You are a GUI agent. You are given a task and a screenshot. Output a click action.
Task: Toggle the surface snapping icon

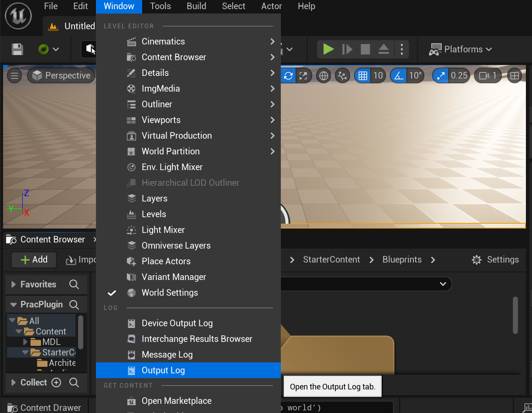point(342,76)
